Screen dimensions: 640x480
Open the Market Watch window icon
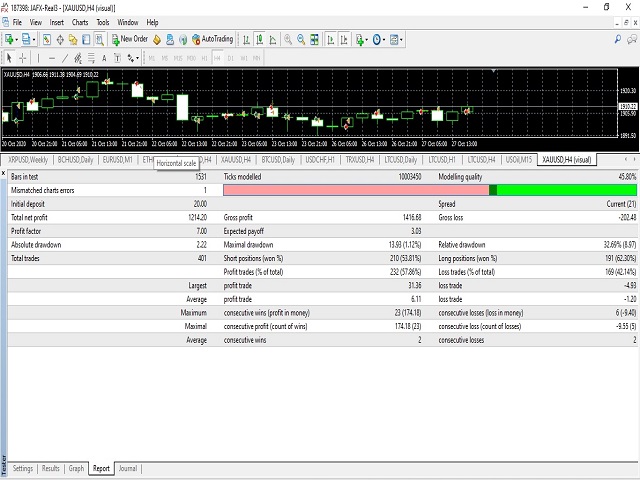(x=47, y=40)
